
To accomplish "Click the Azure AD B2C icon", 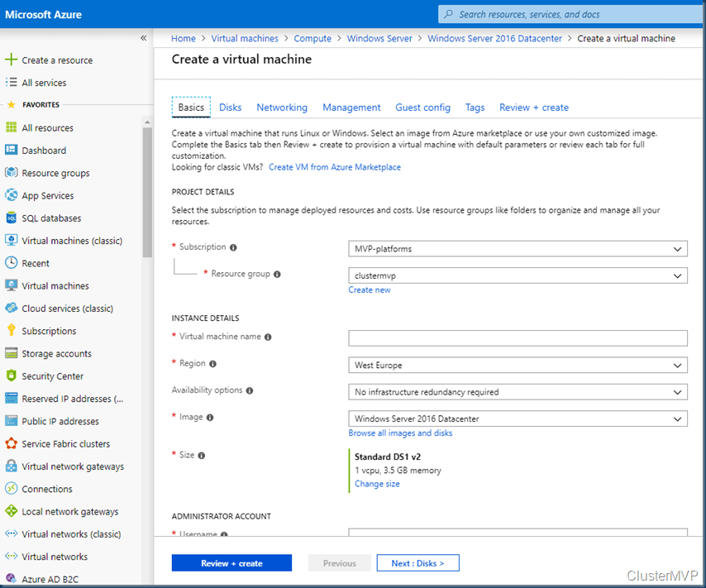I will pyautogui.click(x=11, y=579).
